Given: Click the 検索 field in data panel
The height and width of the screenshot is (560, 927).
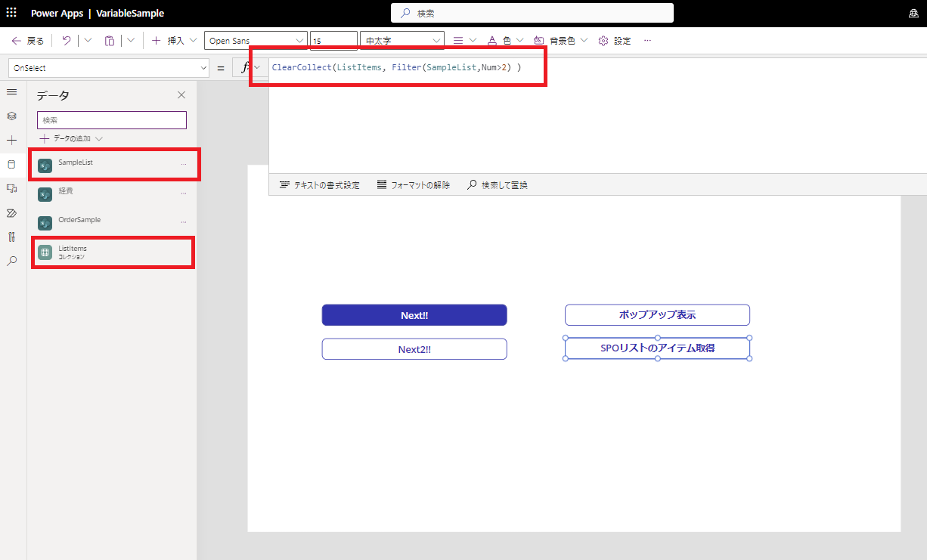Looking at the screenshot, I should tap(111, 120).
